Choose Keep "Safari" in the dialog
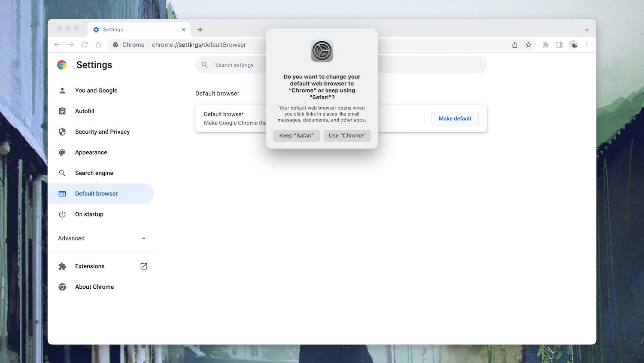 coord(296,135)
